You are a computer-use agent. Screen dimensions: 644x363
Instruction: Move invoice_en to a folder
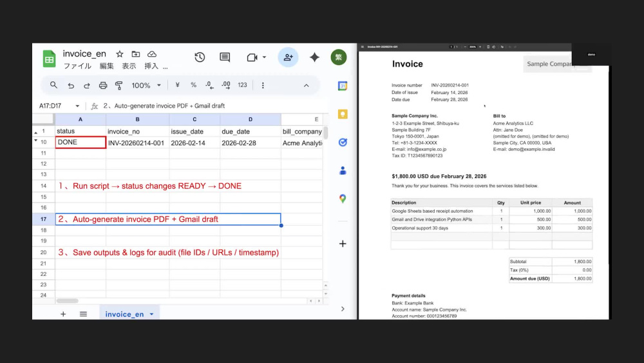coord(135,54)
